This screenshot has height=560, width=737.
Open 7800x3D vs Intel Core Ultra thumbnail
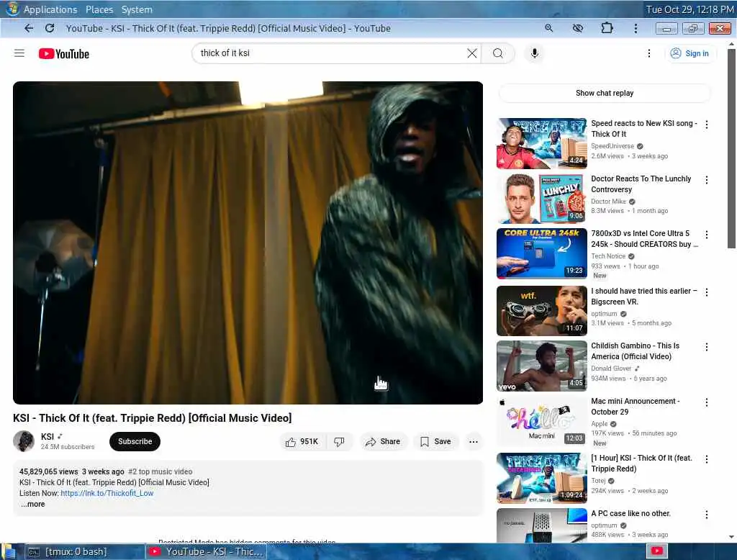click(x=541, y=253)
